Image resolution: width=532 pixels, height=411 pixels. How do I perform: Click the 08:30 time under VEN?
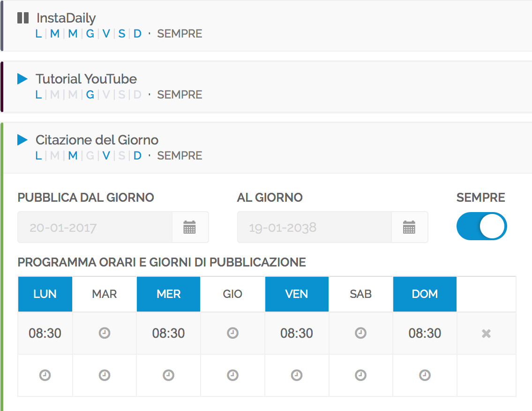[x=297, y=333]
